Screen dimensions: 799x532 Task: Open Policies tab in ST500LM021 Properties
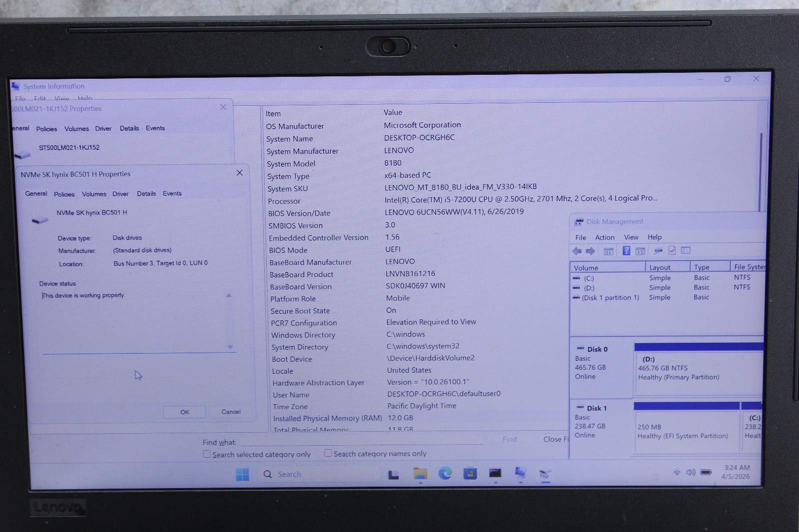[x=46, y=129]
